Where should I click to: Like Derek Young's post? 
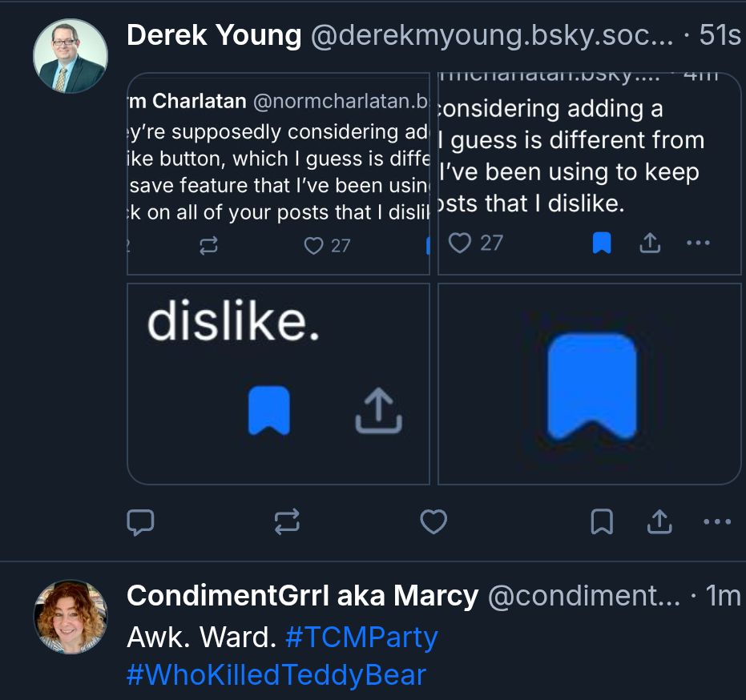click(433, 521)
